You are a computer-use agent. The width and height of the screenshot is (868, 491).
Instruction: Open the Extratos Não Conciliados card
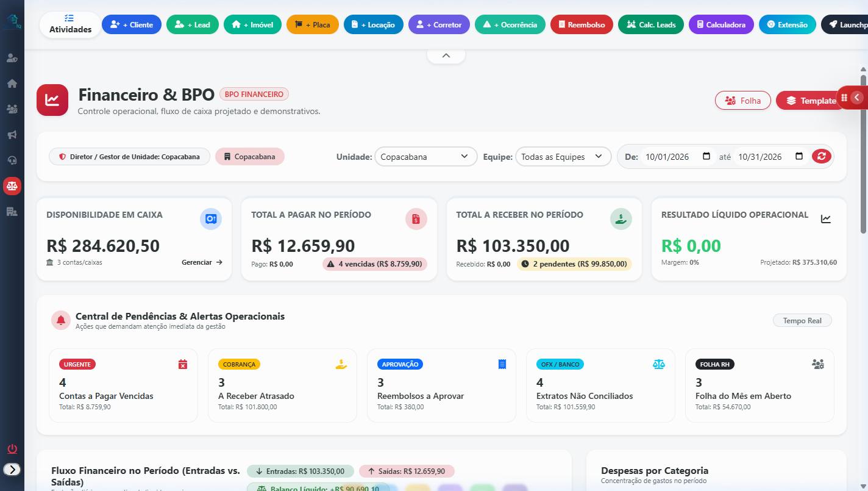601,385
